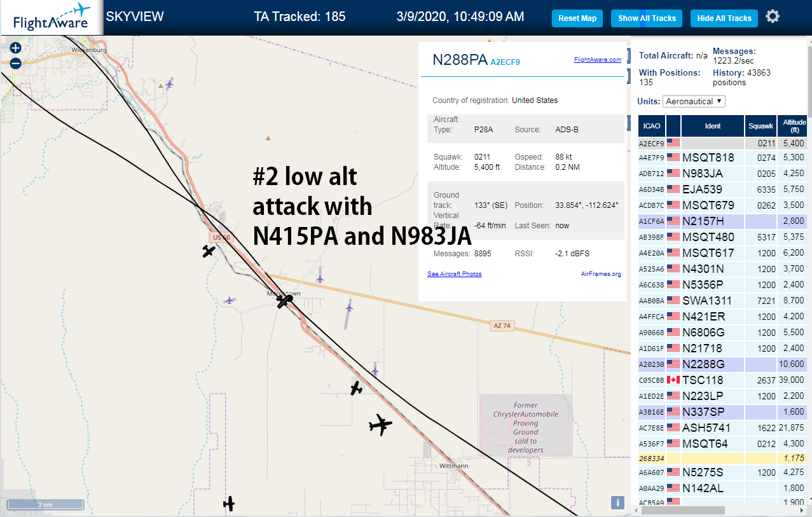
Task: Select N223LP row in table
Action: [722, 396]
